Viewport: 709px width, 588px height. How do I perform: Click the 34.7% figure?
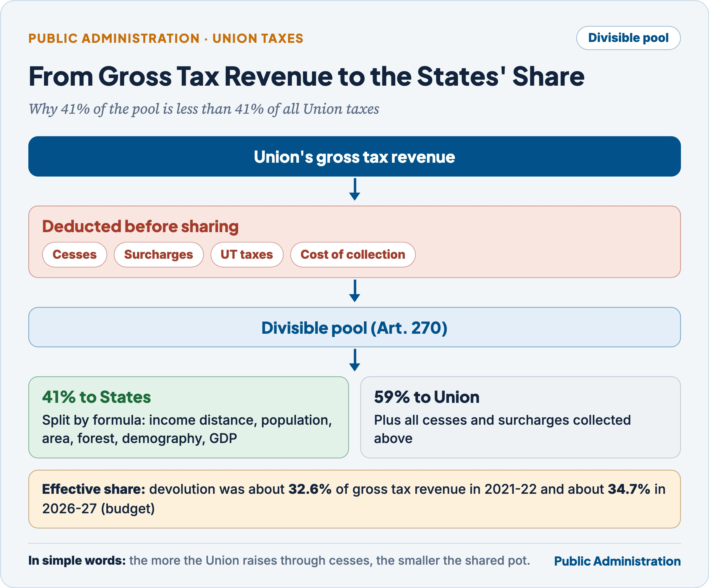pos(629,489)
